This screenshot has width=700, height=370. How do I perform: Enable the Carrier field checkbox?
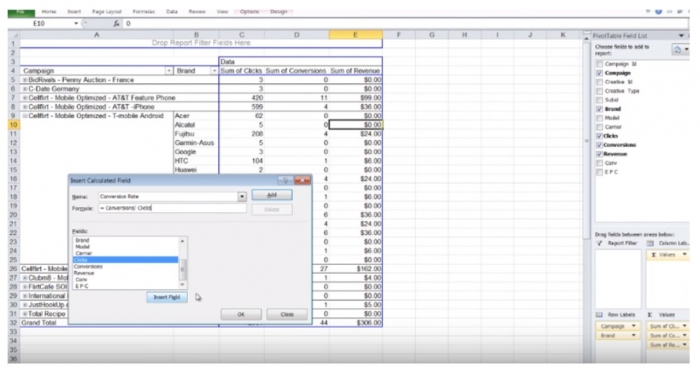click(600, 127)
